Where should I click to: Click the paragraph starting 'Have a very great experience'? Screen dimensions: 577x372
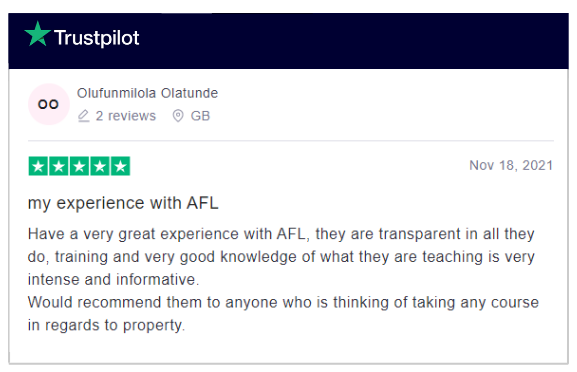[x=281, y=257]
